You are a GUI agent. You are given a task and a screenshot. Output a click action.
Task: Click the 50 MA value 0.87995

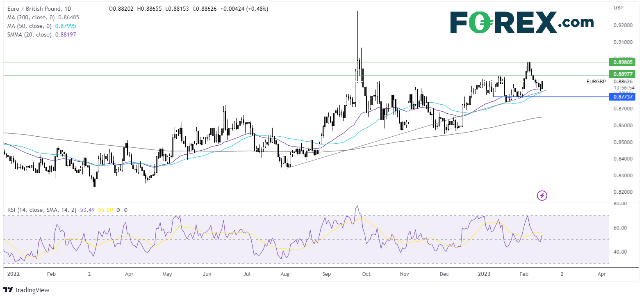pos(66,26)
